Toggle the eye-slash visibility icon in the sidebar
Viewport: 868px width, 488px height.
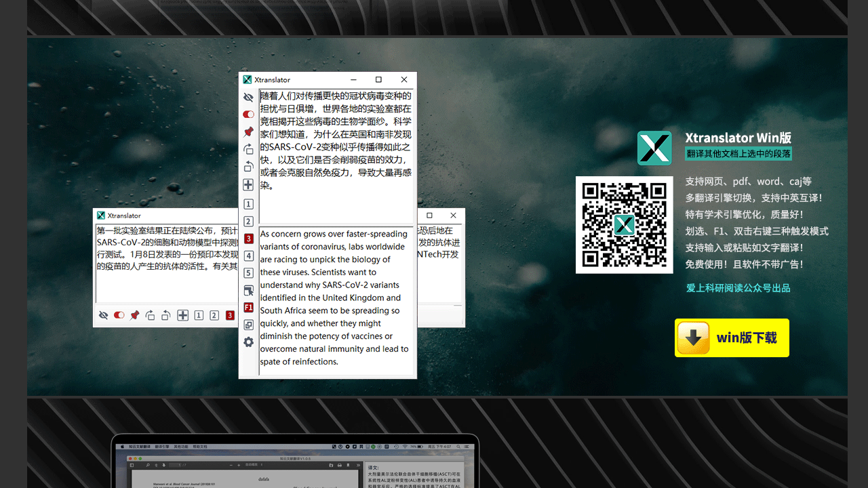pos(248,98)
